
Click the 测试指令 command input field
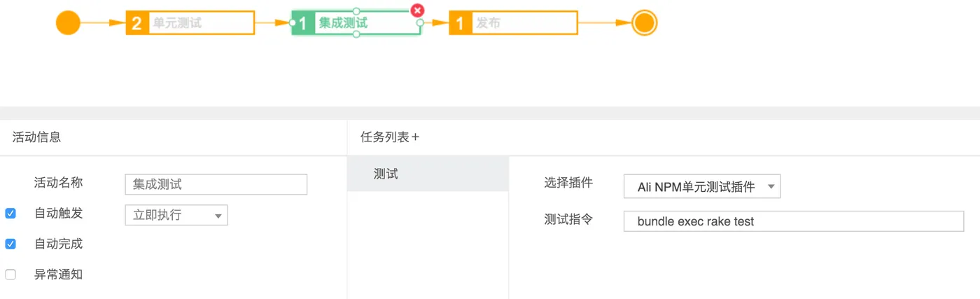(794, 221)
